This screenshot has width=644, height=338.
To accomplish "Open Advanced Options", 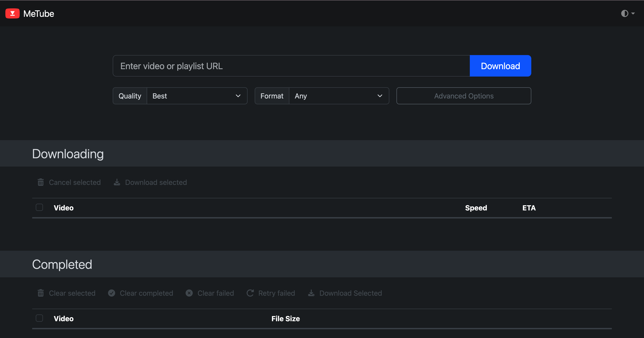I will [464, 96].
